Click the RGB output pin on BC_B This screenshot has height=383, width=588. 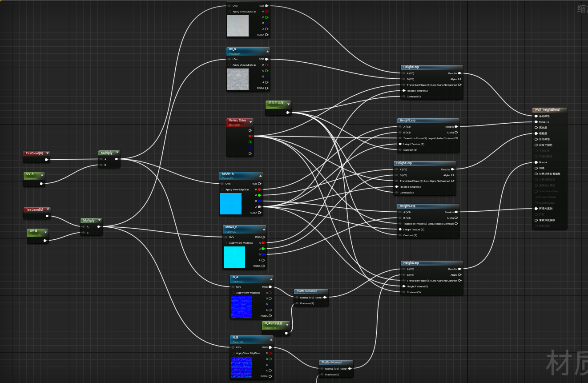coord(266,59)
